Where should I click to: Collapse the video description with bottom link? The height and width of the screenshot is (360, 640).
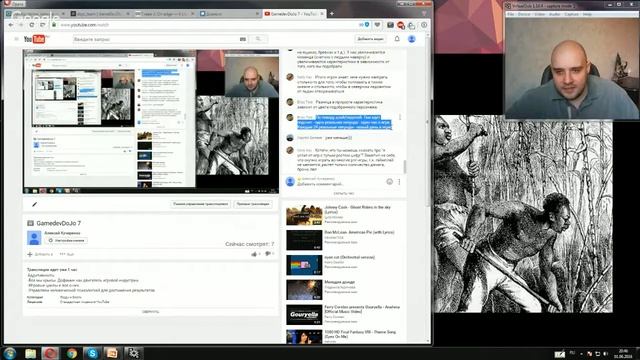point(151,311)
